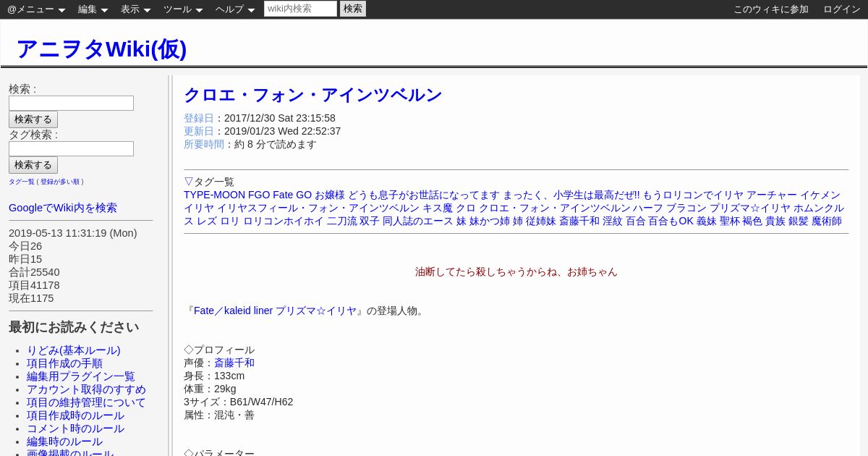Open 項目作成の手順 link

[x=64, y=363]
